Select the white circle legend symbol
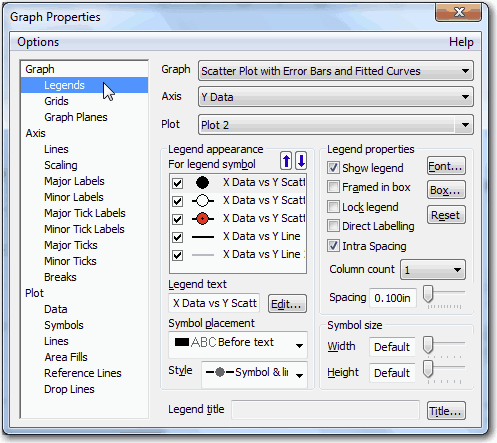 click(202, 201)
